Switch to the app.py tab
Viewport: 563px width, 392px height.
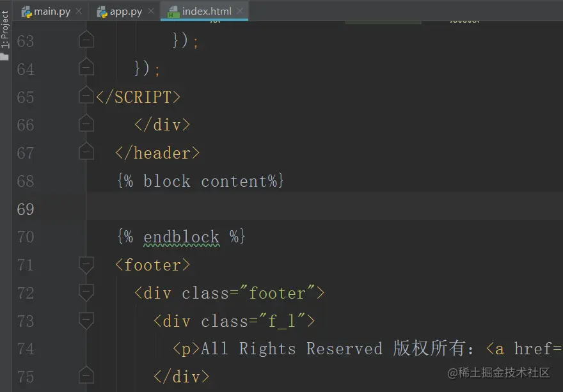tap(125, 12)
